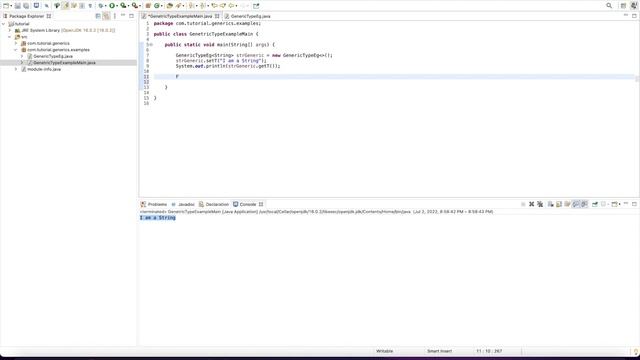This screenshot has height=360, width=640.
Task: Click the Java perspective icon at far right
Action: (634, 6)
